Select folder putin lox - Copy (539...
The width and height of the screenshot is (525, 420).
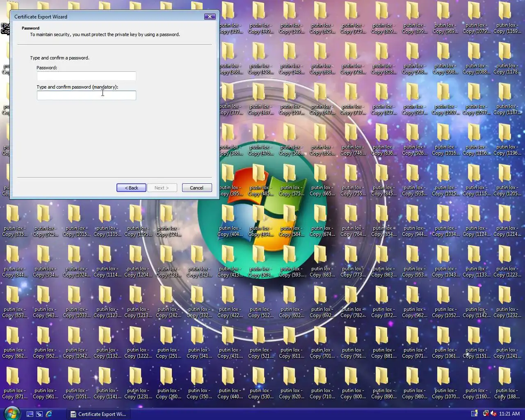tap(292, 18)
